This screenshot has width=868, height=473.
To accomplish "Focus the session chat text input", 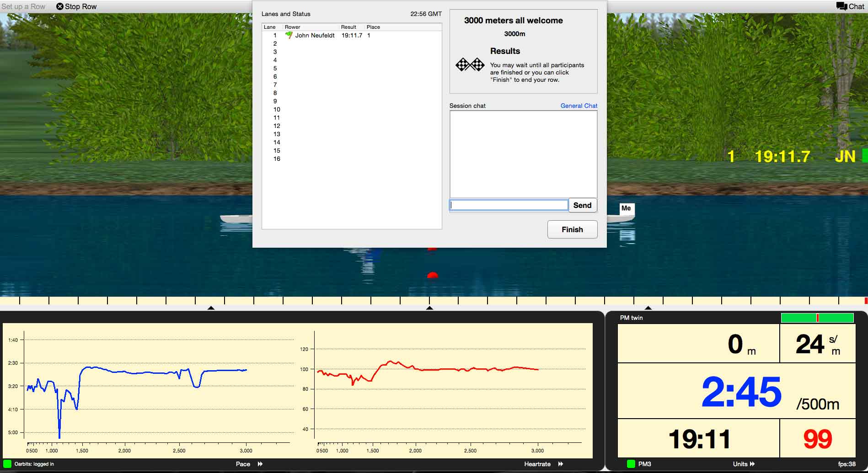I will coord(509,205).
